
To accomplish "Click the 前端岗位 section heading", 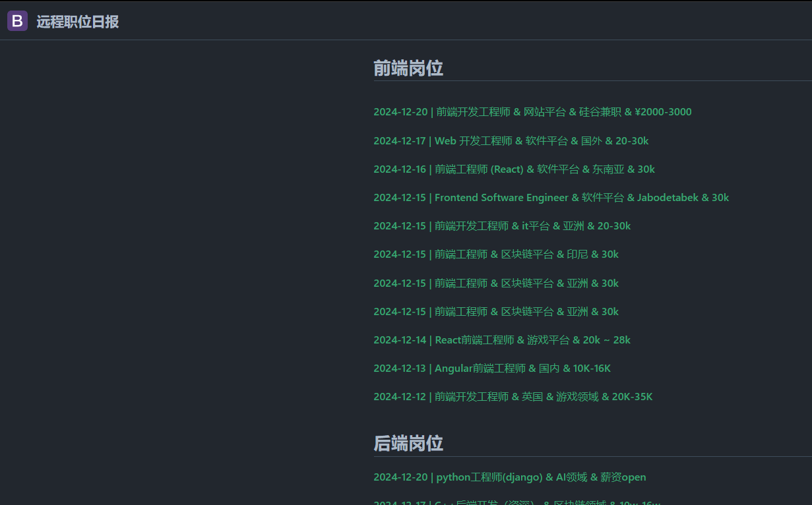I will [x=408, y=68].
